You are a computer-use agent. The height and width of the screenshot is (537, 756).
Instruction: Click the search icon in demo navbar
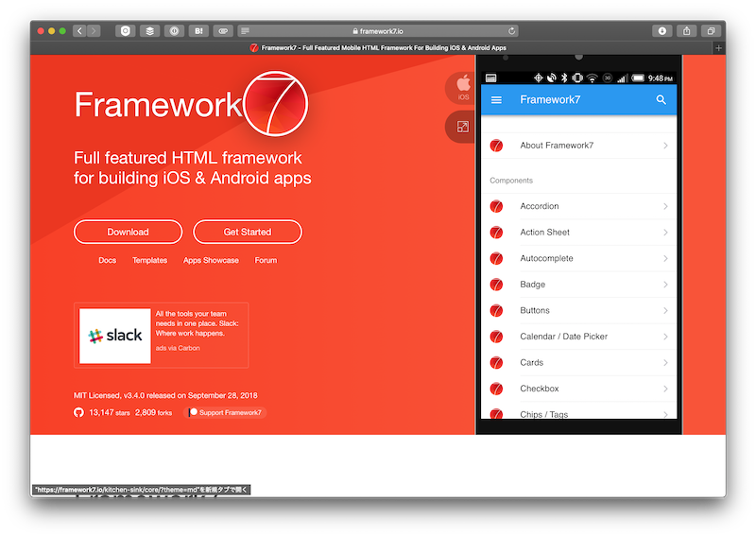[661, 100]
